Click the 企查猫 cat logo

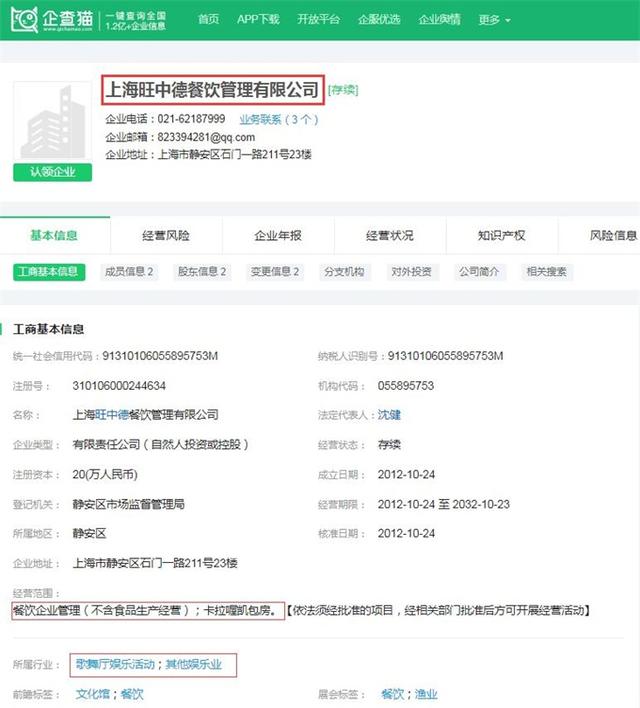[x=25, y=19]
